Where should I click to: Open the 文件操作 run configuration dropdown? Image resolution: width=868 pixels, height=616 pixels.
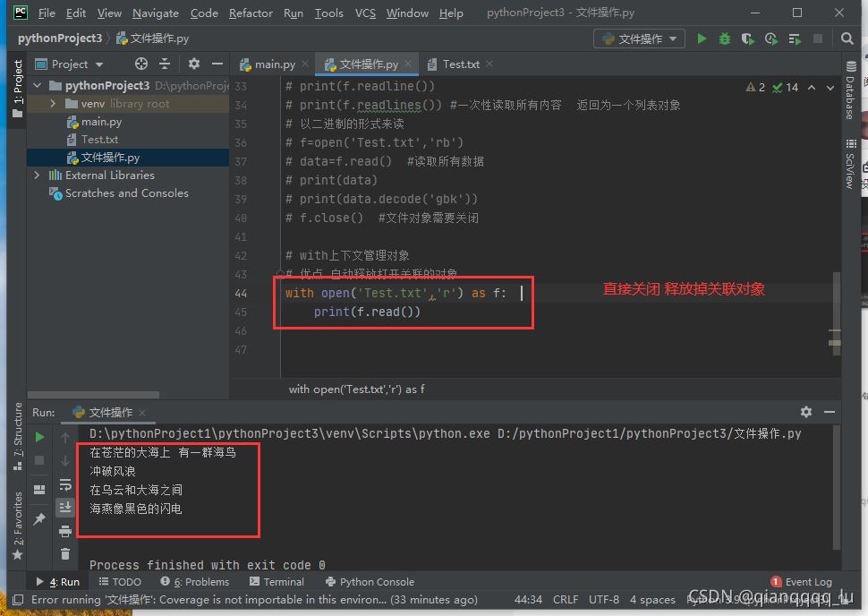(640, 38)
